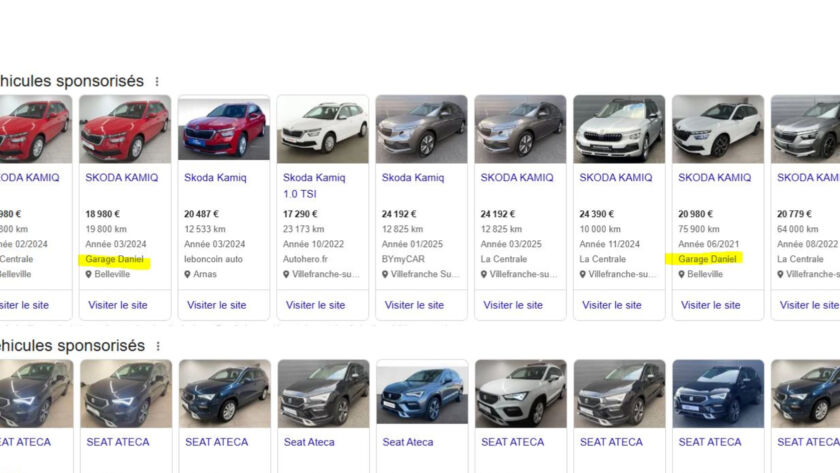Image resolution: width=840 pixels, height=473 pixels.
Task: Click the location pin on the 20 779 € card
Action: coord(781,274)
